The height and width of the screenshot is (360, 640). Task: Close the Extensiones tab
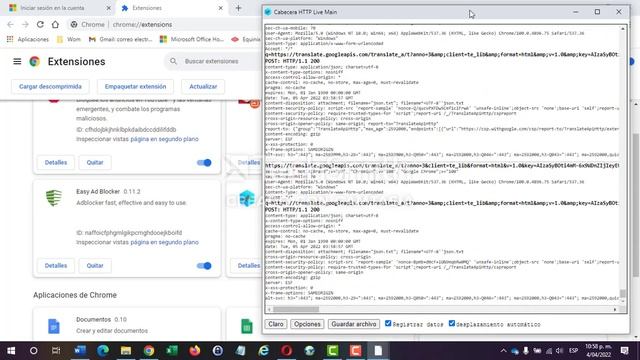(x=220, y=8)
